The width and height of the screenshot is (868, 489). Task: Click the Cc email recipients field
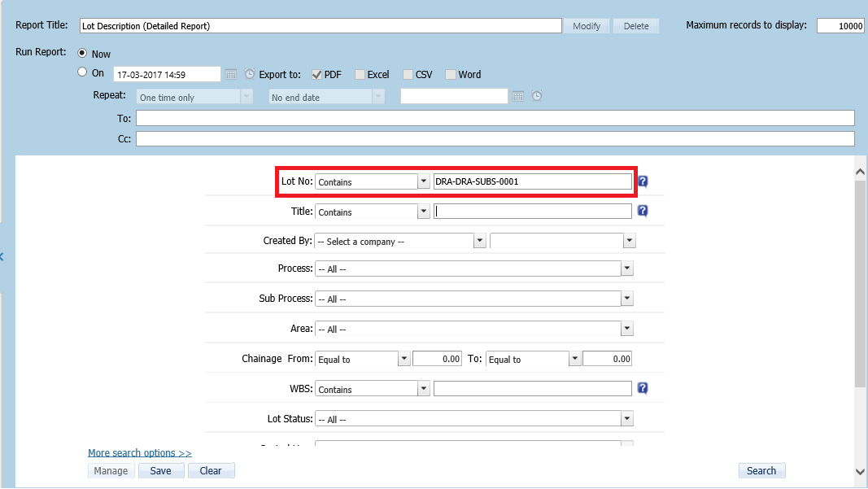coord(495,138)
